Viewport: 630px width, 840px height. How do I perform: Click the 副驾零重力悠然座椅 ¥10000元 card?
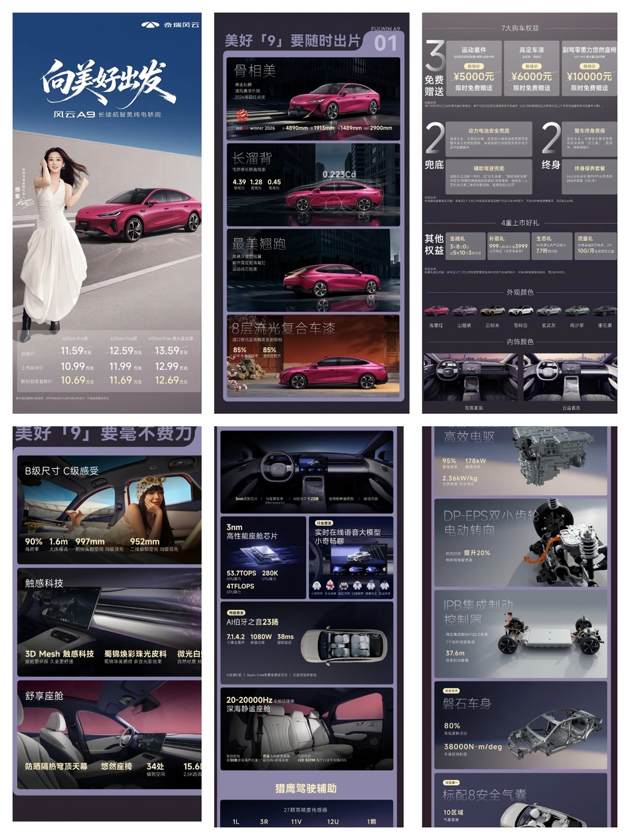point(589,68)
